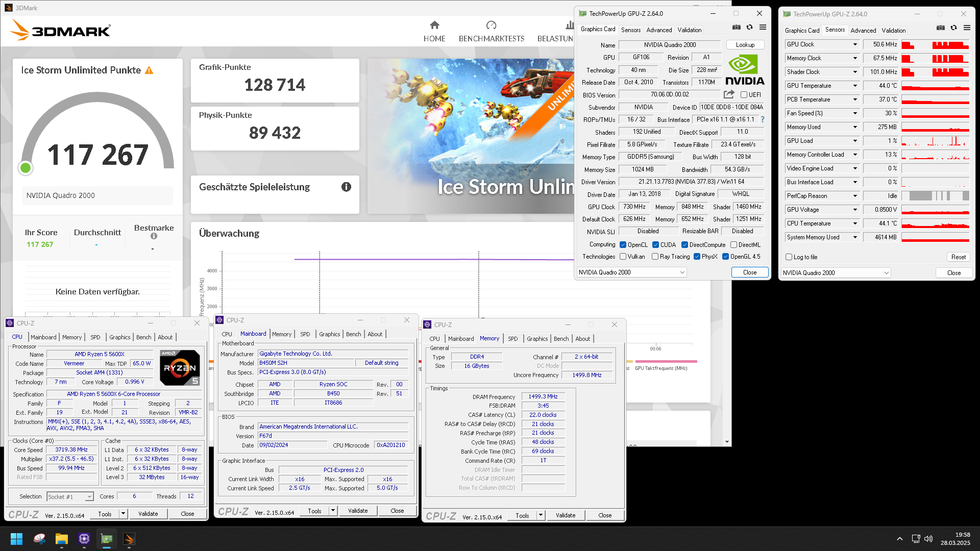Click the info icon under Bestmarke

[154, 236]
